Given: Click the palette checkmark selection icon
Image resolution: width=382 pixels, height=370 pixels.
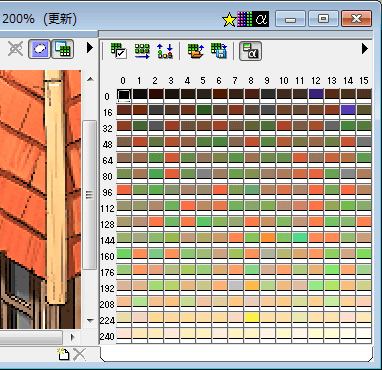Looking at the screenshot, I should (x=119, y=51).
